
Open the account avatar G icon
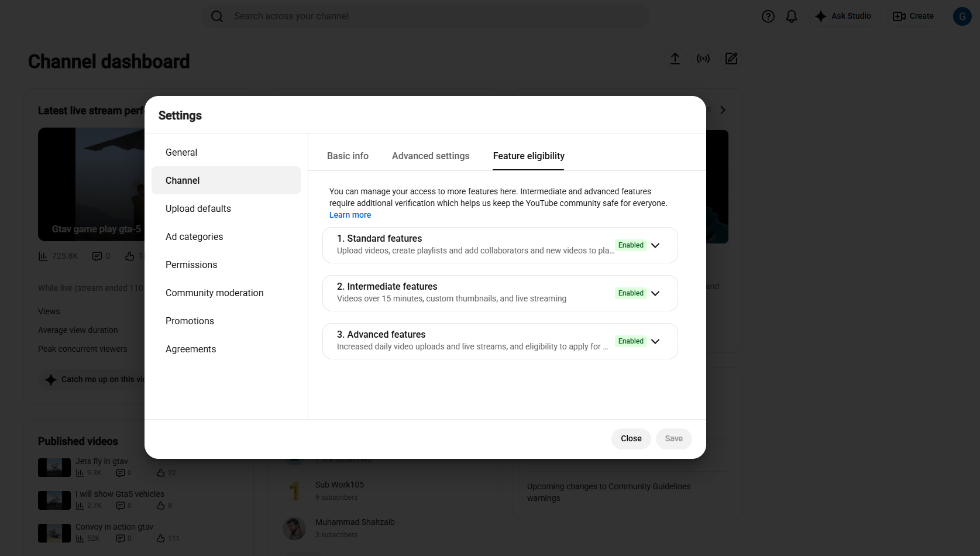[x=962, y=16]
